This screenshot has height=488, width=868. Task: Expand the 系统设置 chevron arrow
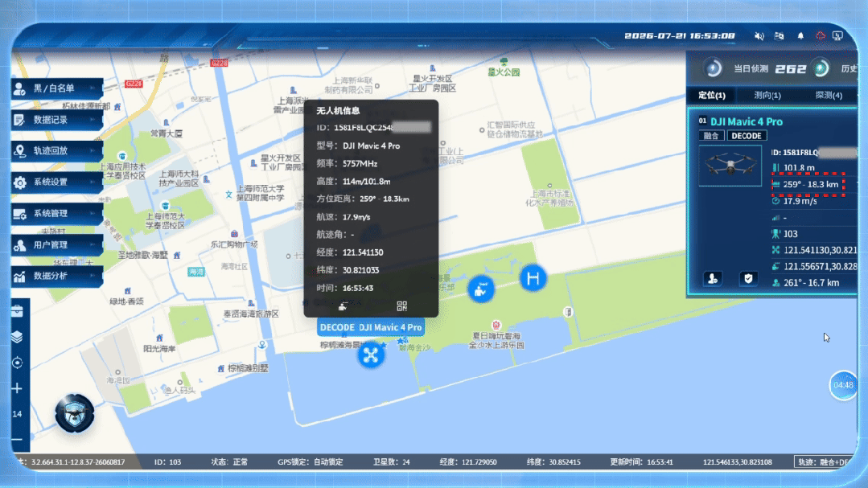[93, 182]
